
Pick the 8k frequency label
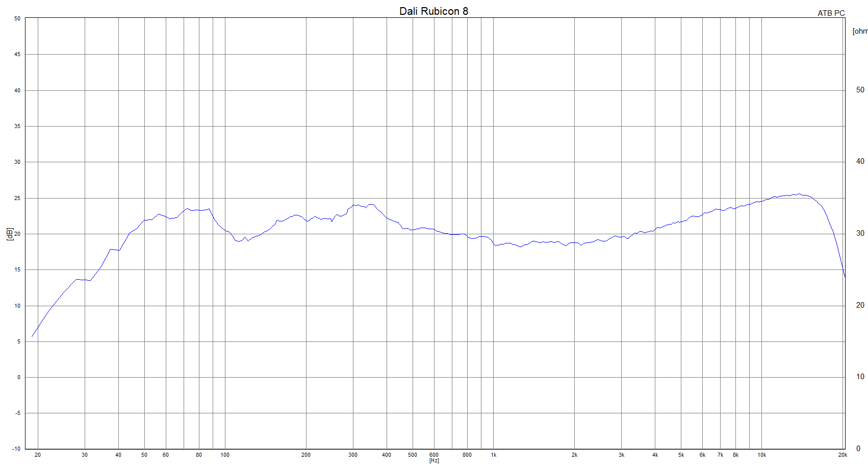click(x=736, y=455)
